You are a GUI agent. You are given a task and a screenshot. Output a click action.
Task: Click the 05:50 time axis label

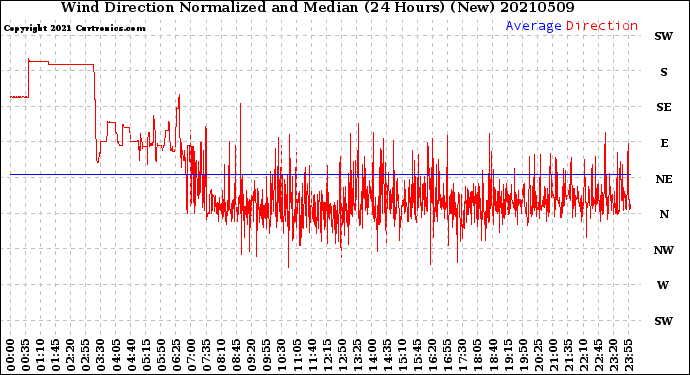click(161, 355)
